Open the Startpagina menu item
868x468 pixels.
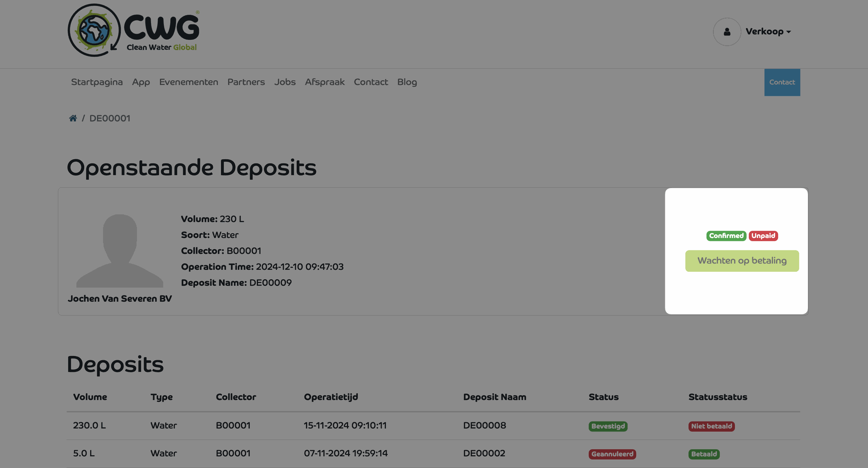[x=97, y=82]
